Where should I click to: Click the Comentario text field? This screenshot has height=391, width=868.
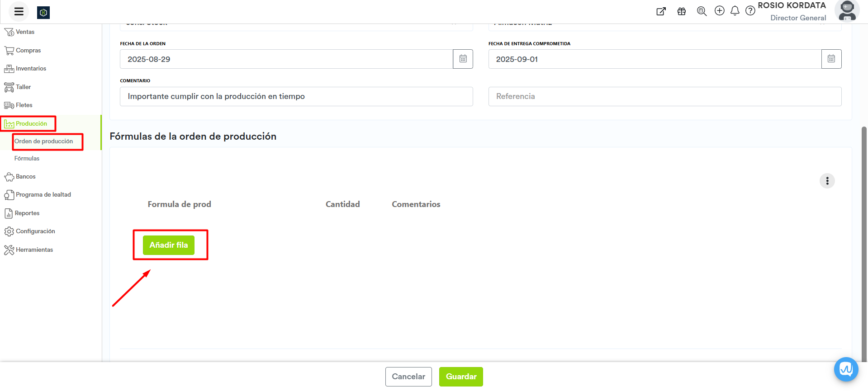tap(296, 97)
